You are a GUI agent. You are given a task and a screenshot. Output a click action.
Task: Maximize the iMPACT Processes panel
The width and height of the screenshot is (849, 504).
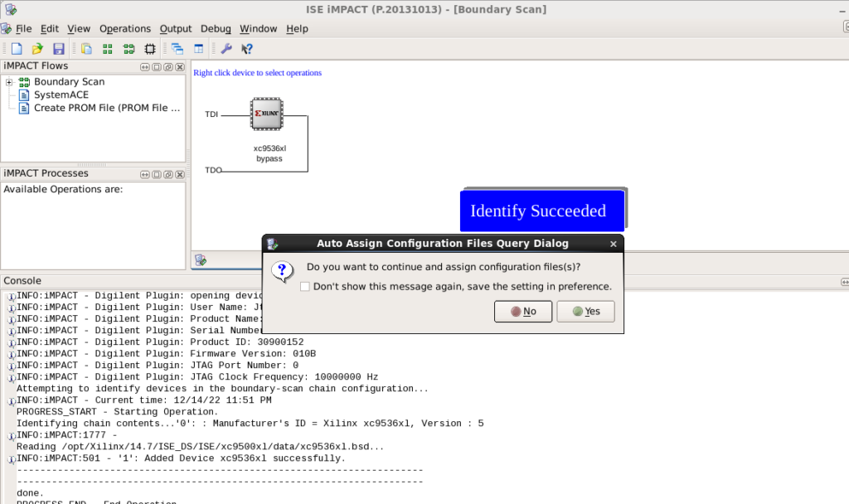pyautogui.click(x=157, y=174)
